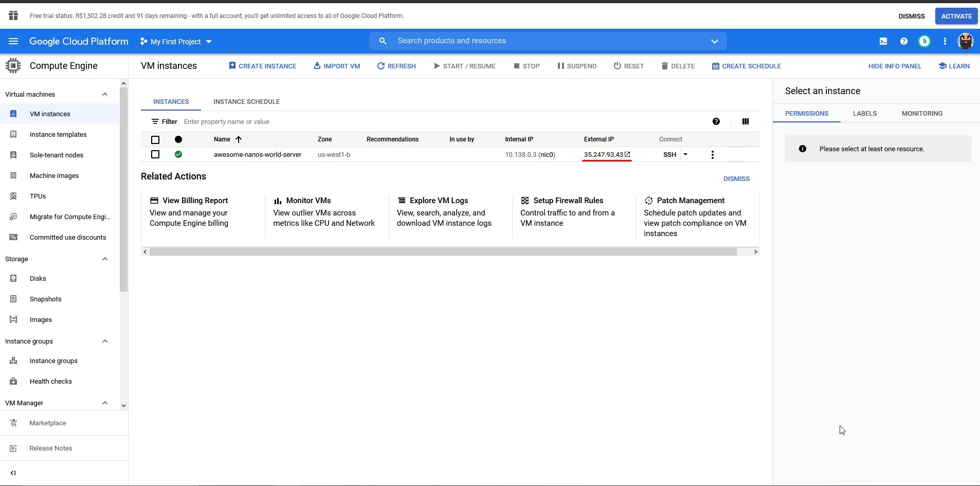This screenshot has height=486, width=980.
Task: Open the user account avatar
Action: 966,41
